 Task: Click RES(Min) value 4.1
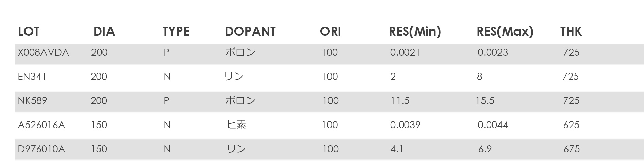coord(397,149)
